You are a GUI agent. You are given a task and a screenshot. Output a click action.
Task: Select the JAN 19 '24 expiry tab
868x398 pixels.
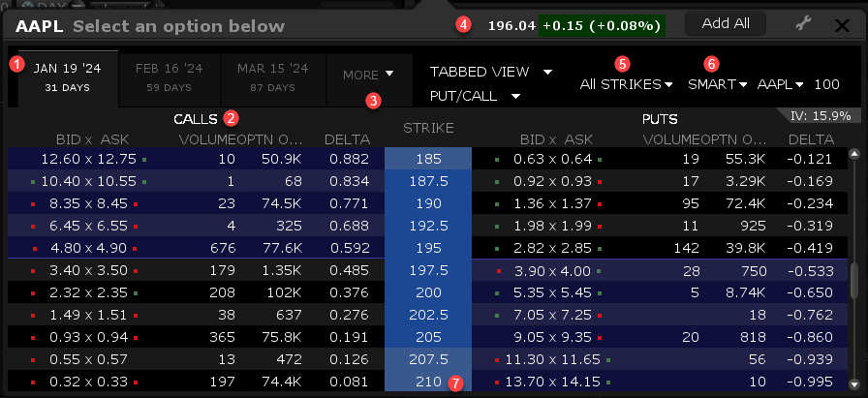[x=68, y=77]
